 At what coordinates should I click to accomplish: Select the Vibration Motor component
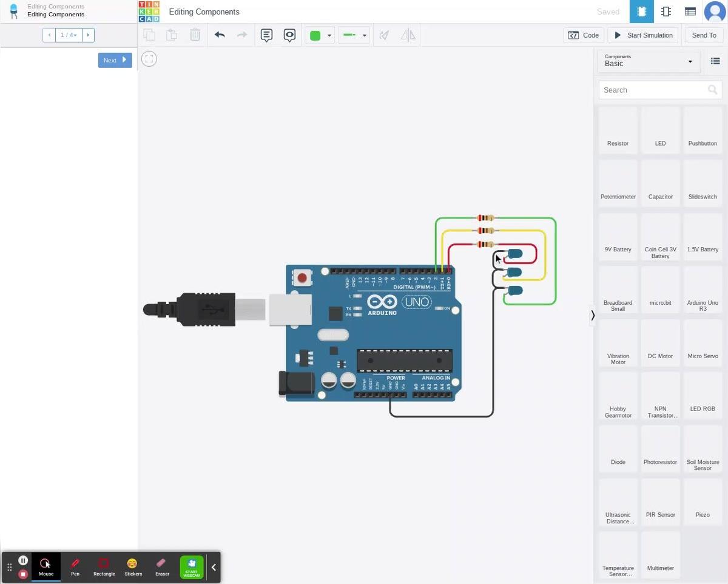(x=618, y=342)
